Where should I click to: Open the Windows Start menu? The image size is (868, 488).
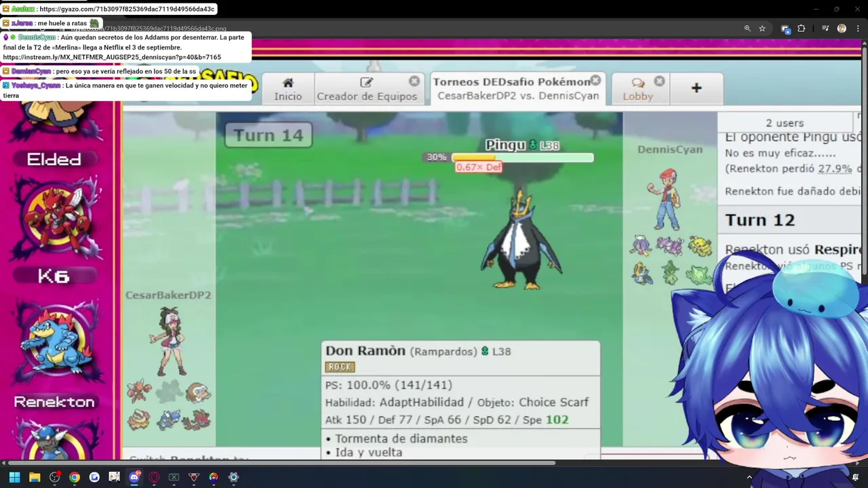(14, 477)
